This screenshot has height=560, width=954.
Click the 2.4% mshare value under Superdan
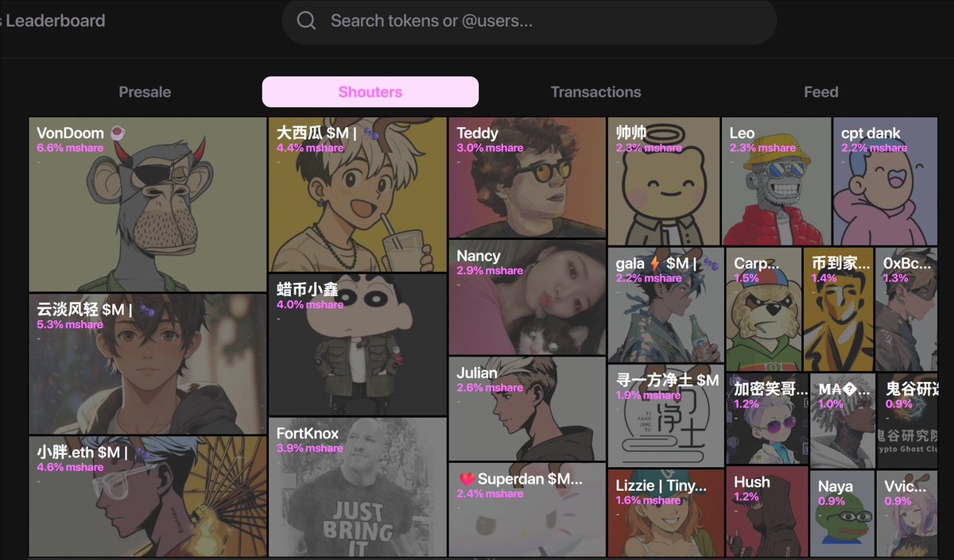click(x=490, y=494)
